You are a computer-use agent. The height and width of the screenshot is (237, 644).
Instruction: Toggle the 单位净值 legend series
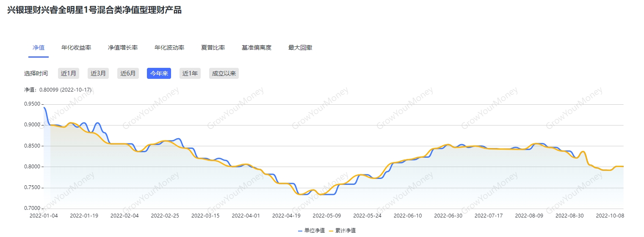pos(312,231)
